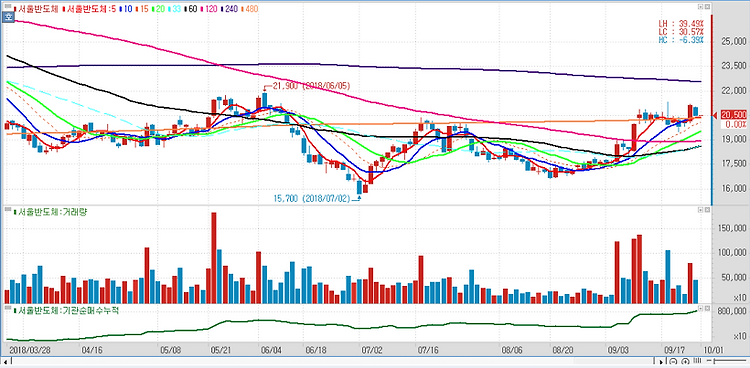
Task: Select the orange 480 moving average legend
Action: point(250,9)
